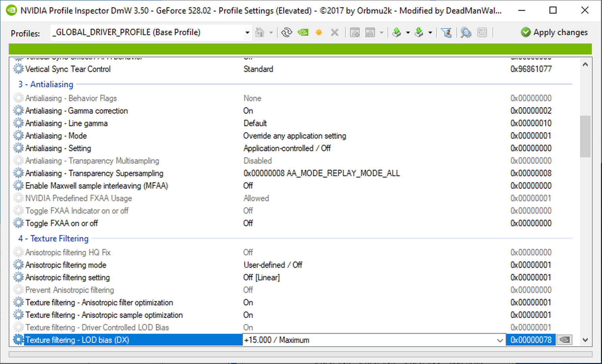Click the green NVIDIA restore defaults icon
The image size is (602, 364).
303,32
